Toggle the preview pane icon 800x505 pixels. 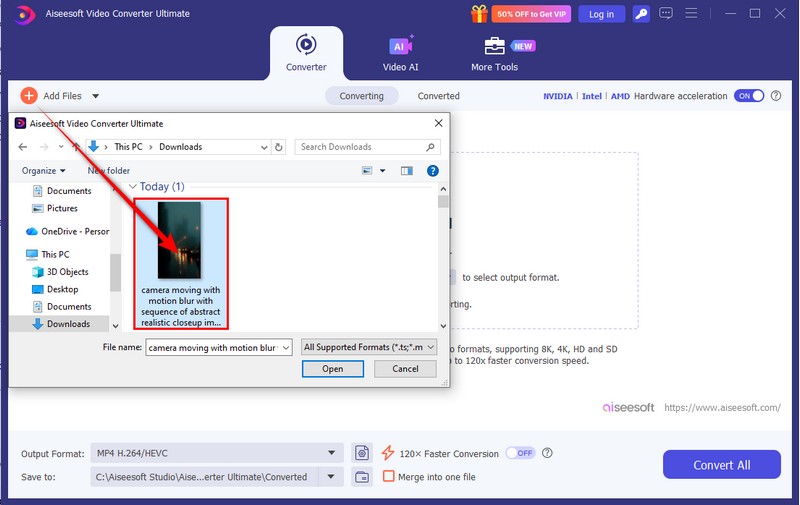click(x=407, y=171)
